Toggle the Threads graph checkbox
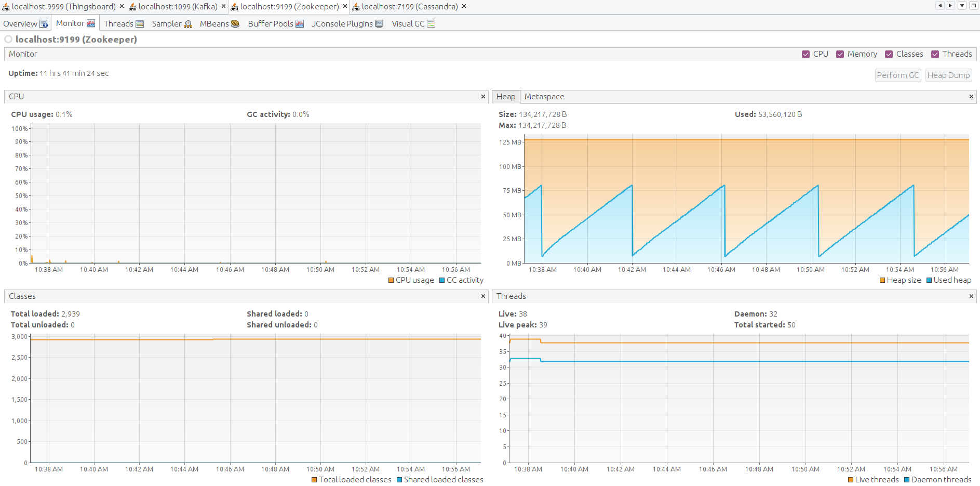The height and width of the screenshot is (486, 980). 935,54
